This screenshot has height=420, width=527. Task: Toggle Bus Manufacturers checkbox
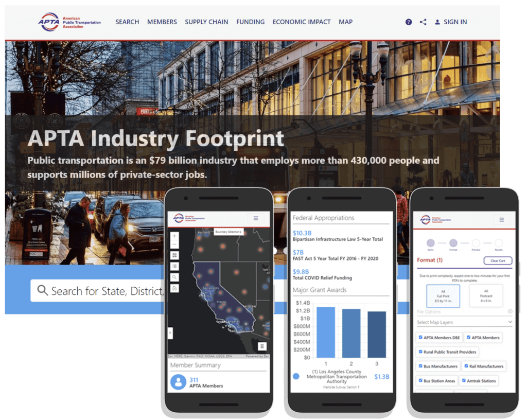[x=420, y=366]
